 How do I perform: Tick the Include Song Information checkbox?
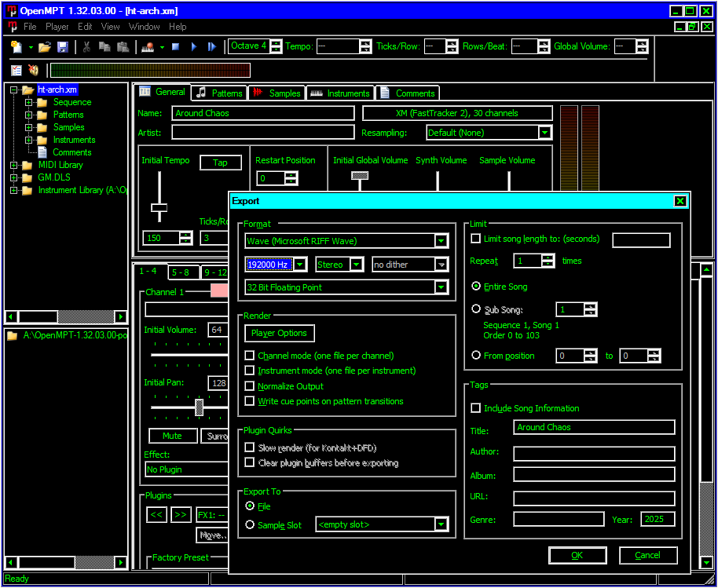tap(476, 408)
